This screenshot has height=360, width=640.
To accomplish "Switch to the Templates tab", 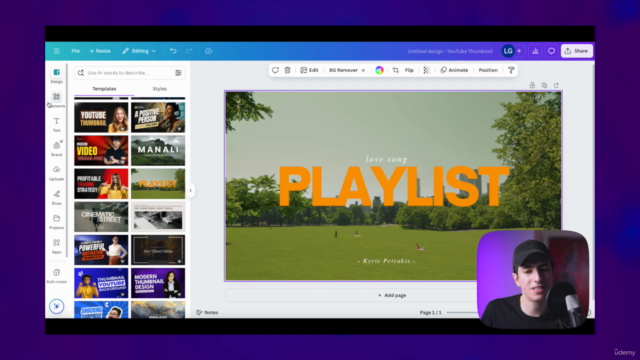I will coord(104,89).
